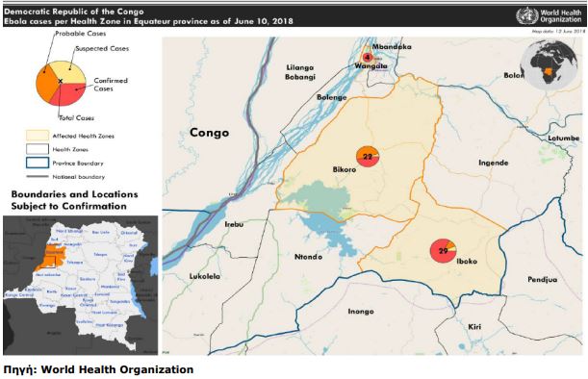Viewport: 588px width, 379px height.
Task: Click the Health Zones legend box
Action: (38, 149)
